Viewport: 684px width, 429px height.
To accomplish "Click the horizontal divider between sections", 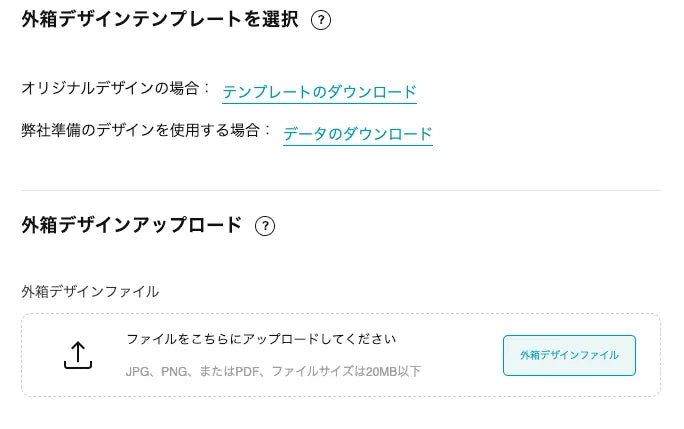I will pos(341,190).
